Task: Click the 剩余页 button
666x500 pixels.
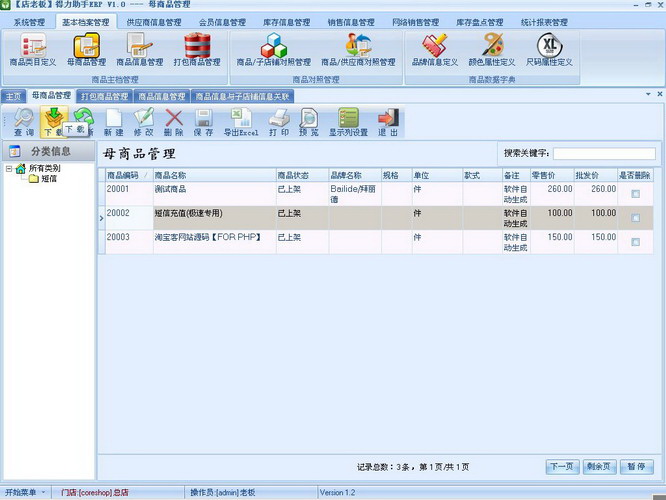Action: coord(599,467)
